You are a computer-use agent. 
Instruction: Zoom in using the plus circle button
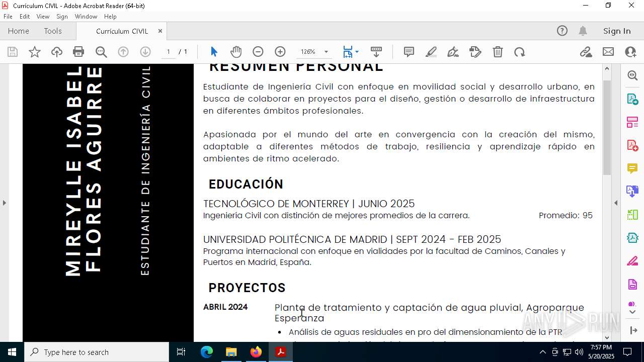pyautogui.click(x=280, y=52)
